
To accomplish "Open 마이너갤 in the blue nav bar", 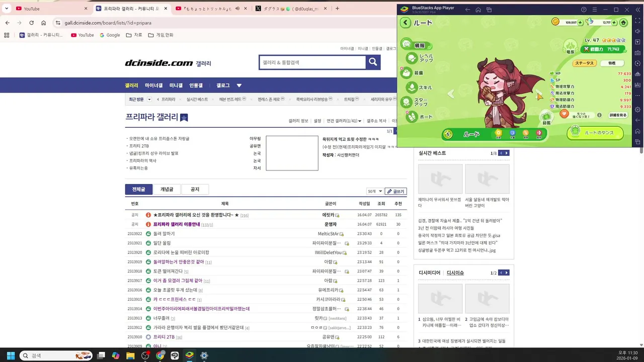I will (x=153, y=85).
